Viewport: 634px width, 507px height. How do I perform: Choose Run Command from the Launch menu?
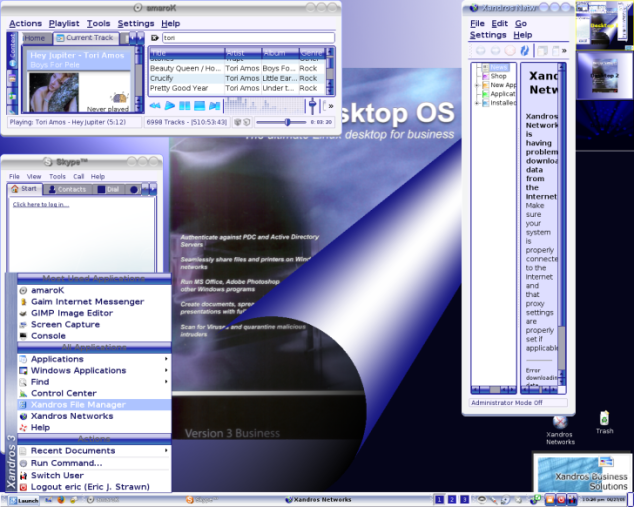pyautogui.click(x=94, y=463)
